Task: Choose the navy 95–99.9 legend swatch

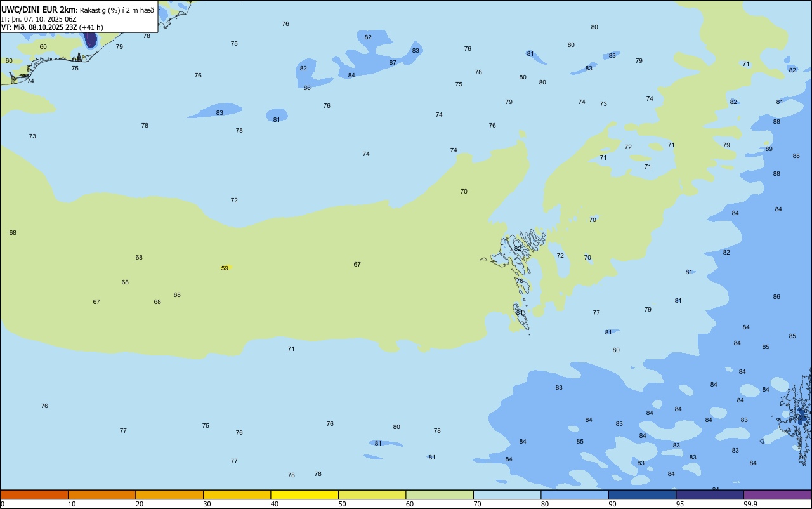Action: coord(710,494)
